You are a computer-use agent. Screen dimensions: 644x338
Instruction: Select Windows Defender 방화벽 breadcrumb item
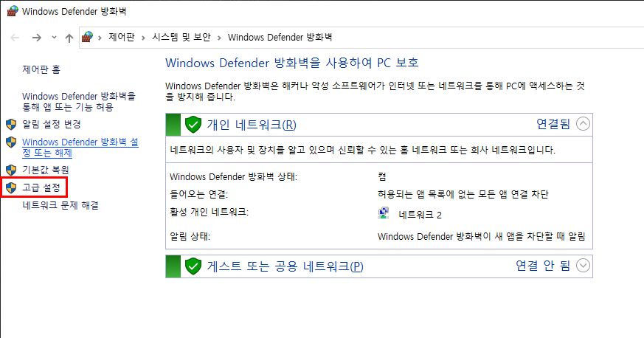280,38
